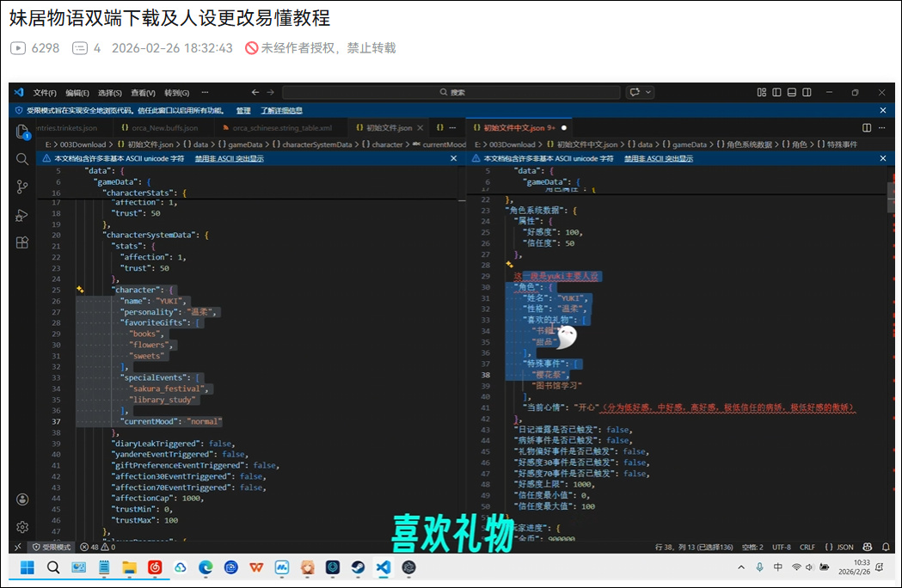
Task: Click 禁用非 ASCII 突出显示 in the left editor
Action: [229, 159]
